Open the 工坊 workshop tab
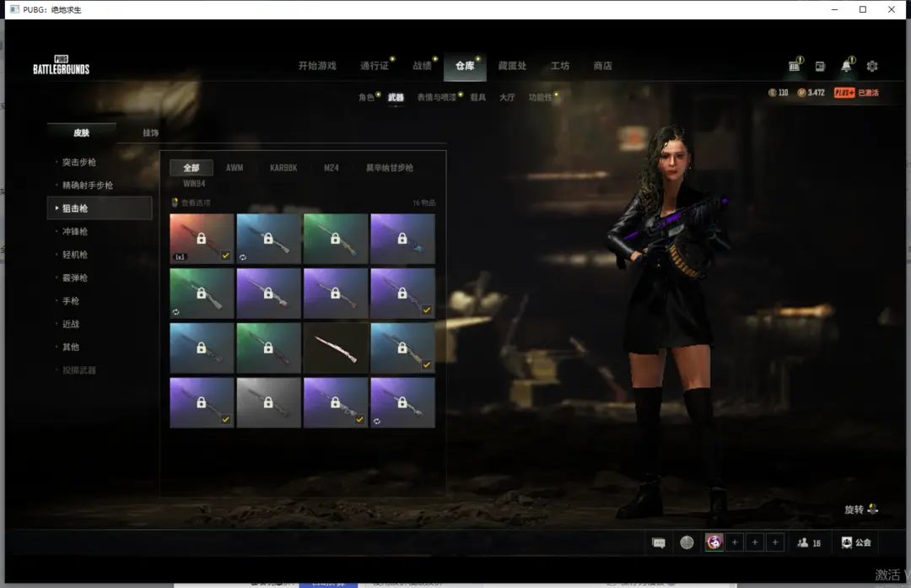Screen dimensions: 911x588 (x=560, y=66)
